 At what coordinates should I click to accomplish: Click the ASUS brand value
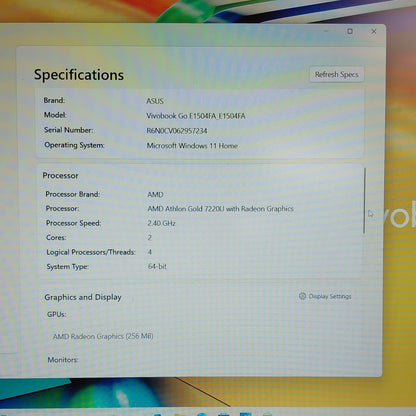click(155, 101)
